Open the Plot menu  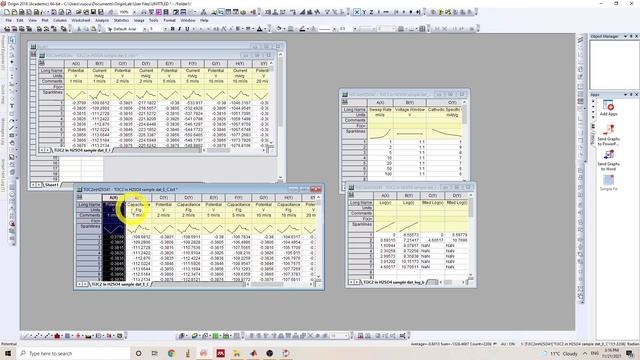coord(45,20)
